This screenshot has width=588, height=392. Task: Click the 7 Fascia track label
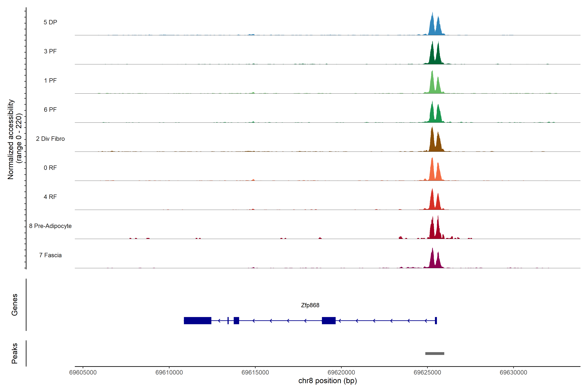(x=50, y=255)
